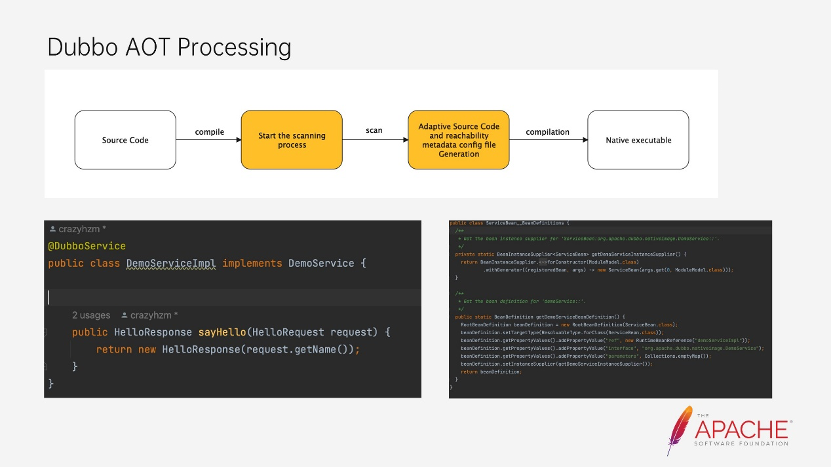Click the fold marker at method closing brace
The width and height of the screenshot is (832, 468).
pos(46,367)
